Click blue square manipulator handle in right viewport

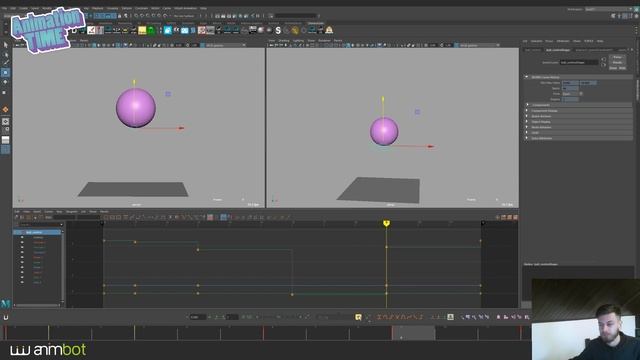[417, 111]
